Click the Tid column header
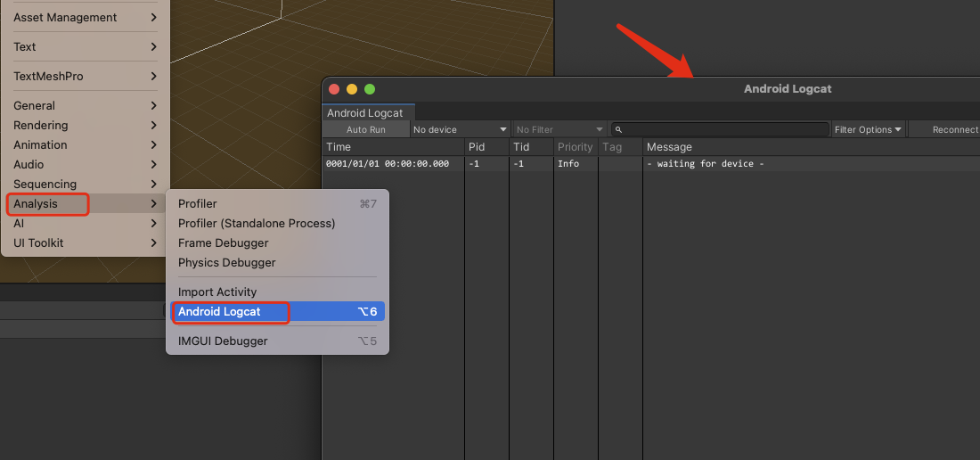 pos(532,147)
